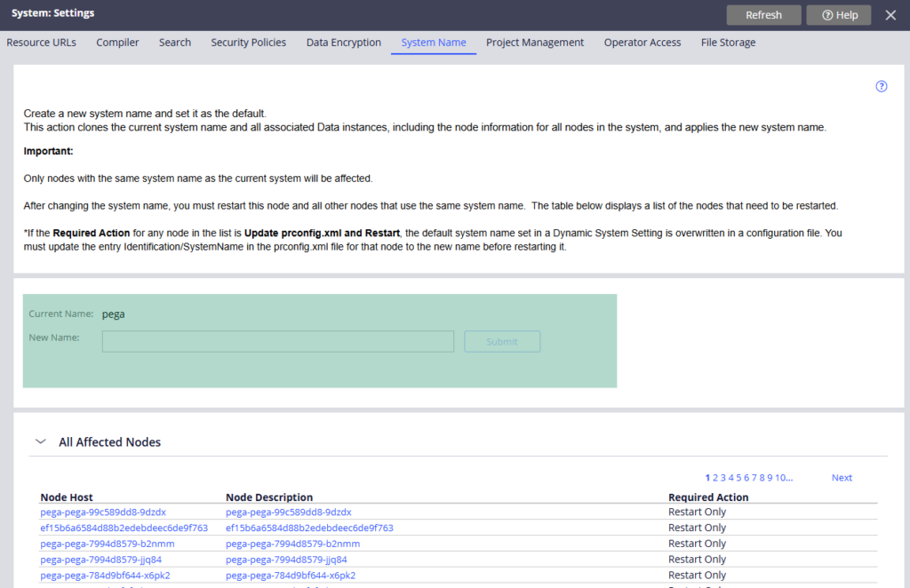Open node host ef15b6a6584d88b2edebdeec6de9f763
910x588 pixels.
[x=124, y=528]
